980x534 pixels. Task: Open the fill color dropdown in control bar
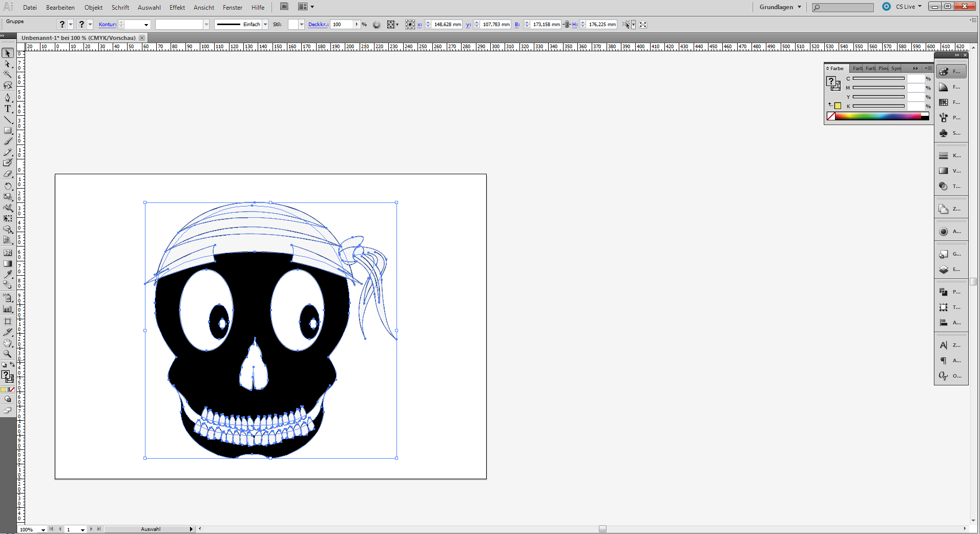(70, 25)
